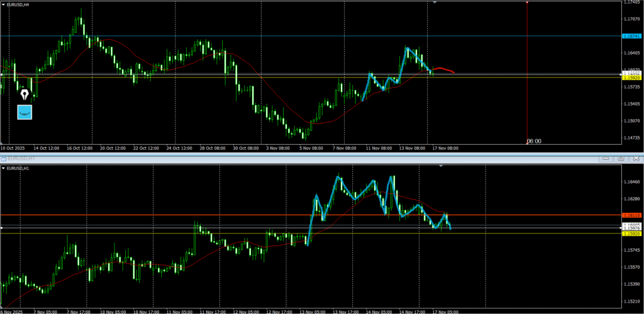Click the blue square smile icon
Viewport: 644px width, 314px height.
point(25,112)
